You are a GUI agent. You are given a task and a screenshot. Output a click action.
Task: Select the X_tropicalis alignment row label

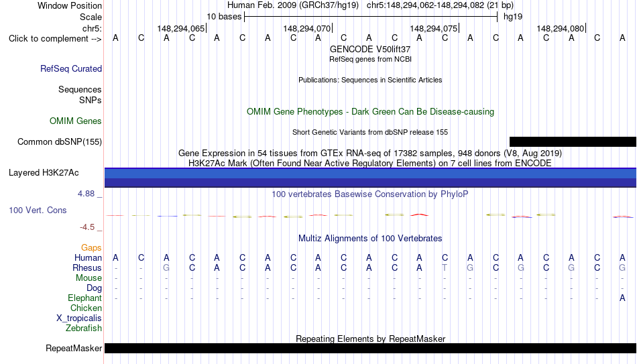click(79, 318)
